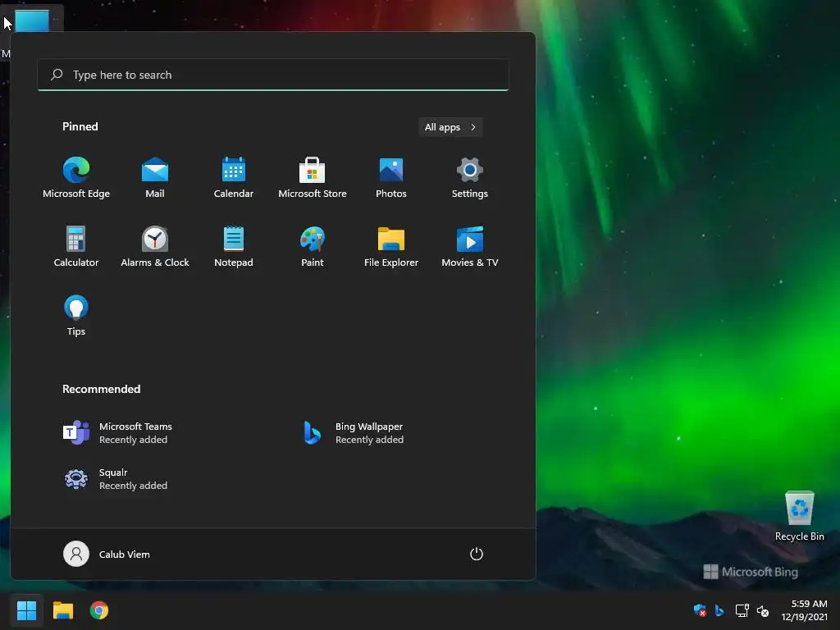
Task: Open the Calub Viem user account menu
Action: [107, 554]
